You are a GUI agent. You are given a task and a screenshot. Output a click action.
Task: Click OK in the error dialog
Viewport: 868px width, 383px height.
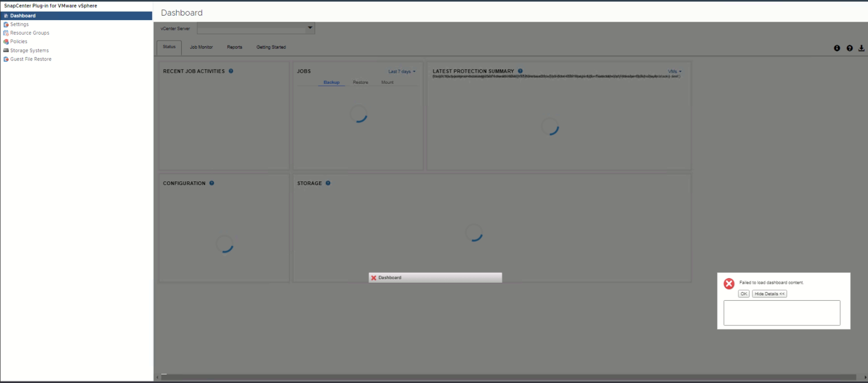[744, 294]
